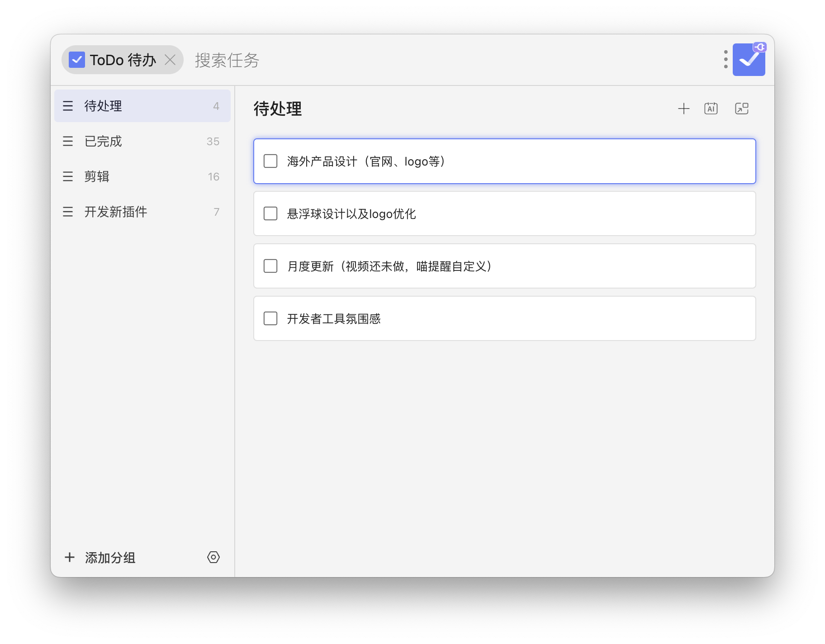Check off 悬浮球设计以及logo优化 task

[x=270, y=213]
